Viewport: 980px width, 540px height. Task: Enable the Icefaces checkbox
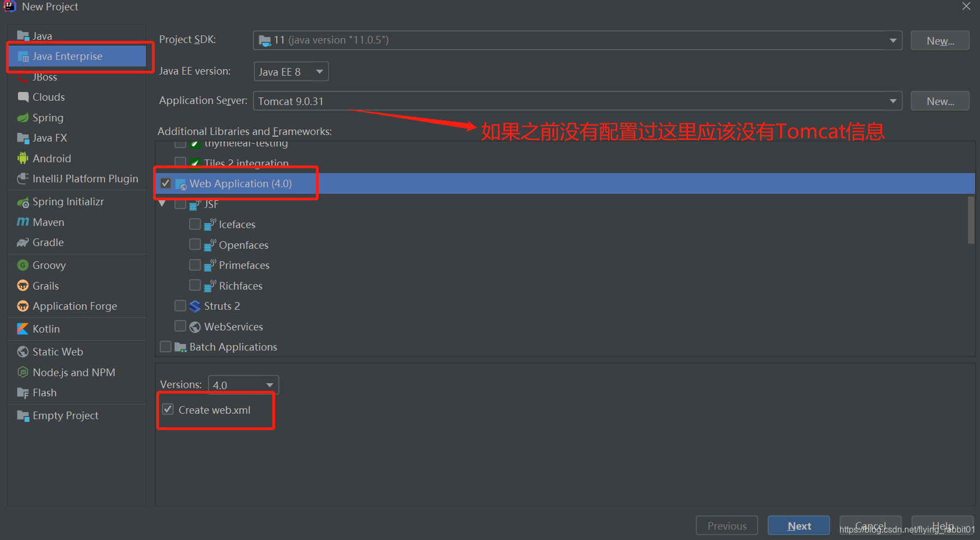(x=195, y=224)
